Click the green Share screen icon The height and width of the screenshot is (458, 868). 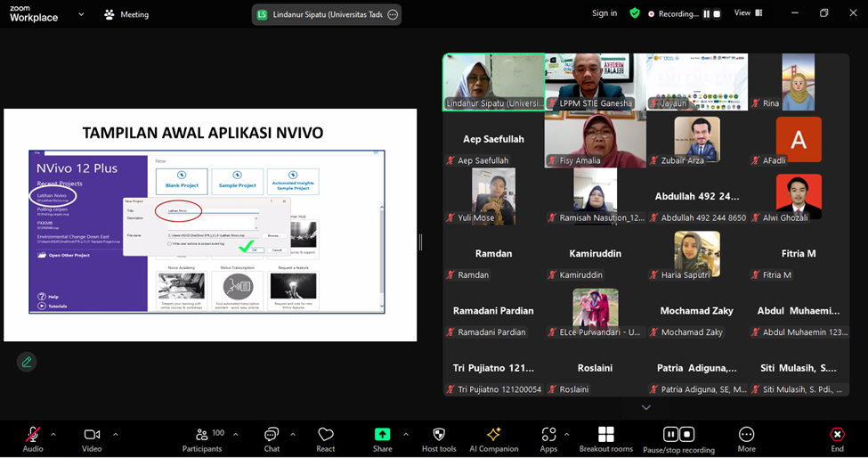(382, 435)
